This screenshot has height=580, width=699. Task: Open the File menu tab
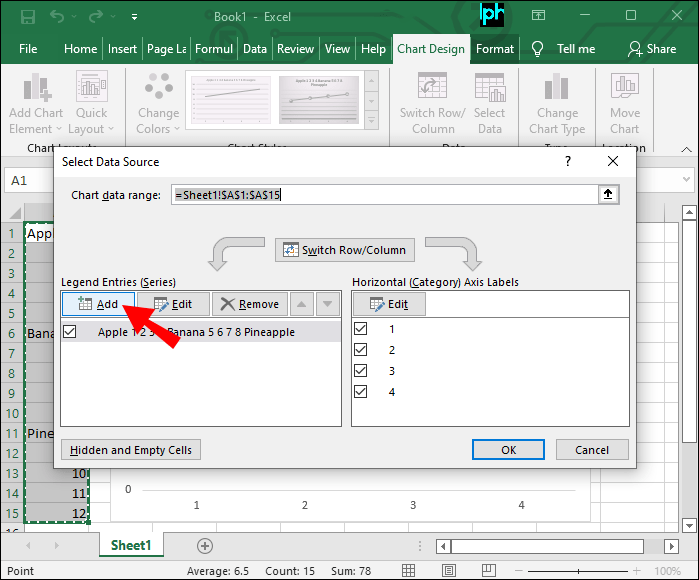pyautogui.click(x=28, y=48)
